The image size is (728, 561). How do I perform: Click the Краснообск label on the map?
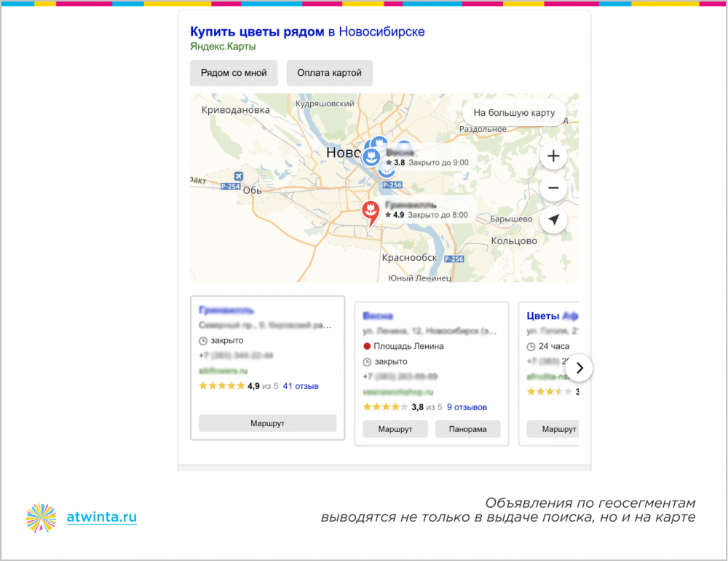coord(409,257)
